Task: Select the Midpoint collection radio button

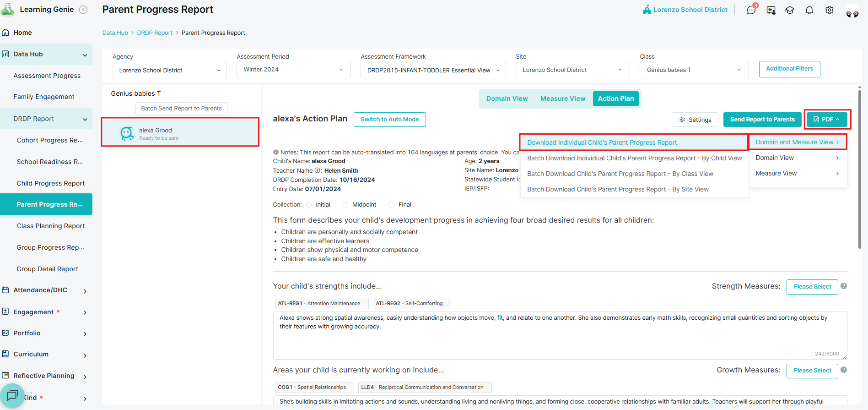Action: [x=345, y=205]
